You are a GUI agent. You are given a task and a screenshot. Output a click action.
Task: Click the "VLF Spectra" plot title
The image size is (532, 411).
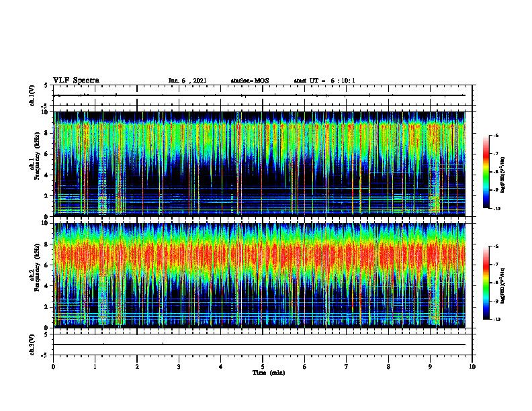pyautogui.click(x=76, y=81)
